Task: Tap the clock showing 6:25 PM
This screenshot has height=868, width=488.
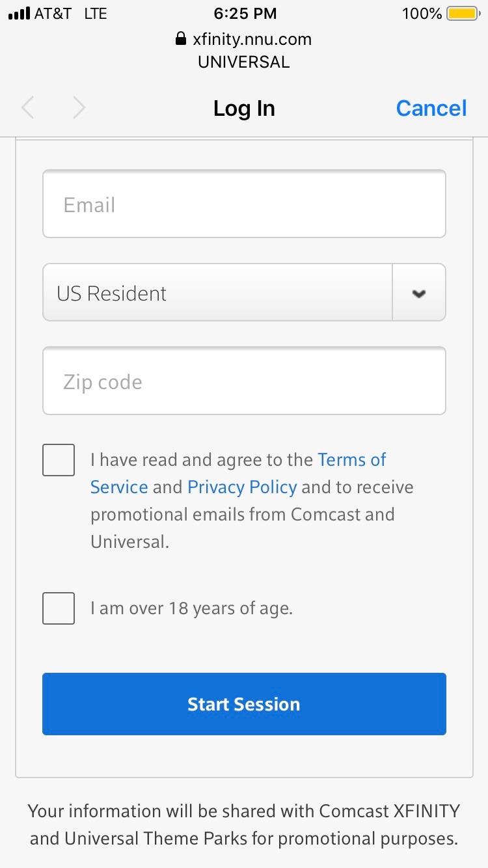Action: coord(245,13)
